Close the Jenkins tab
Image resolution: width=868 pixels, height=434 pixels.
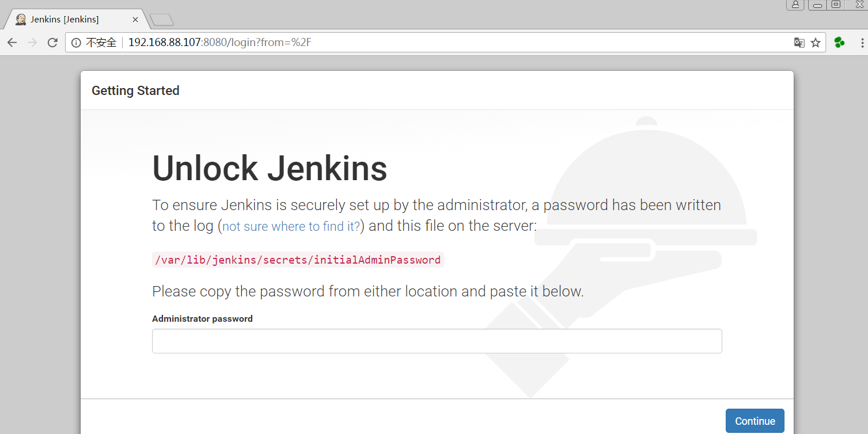click(135, 20)
